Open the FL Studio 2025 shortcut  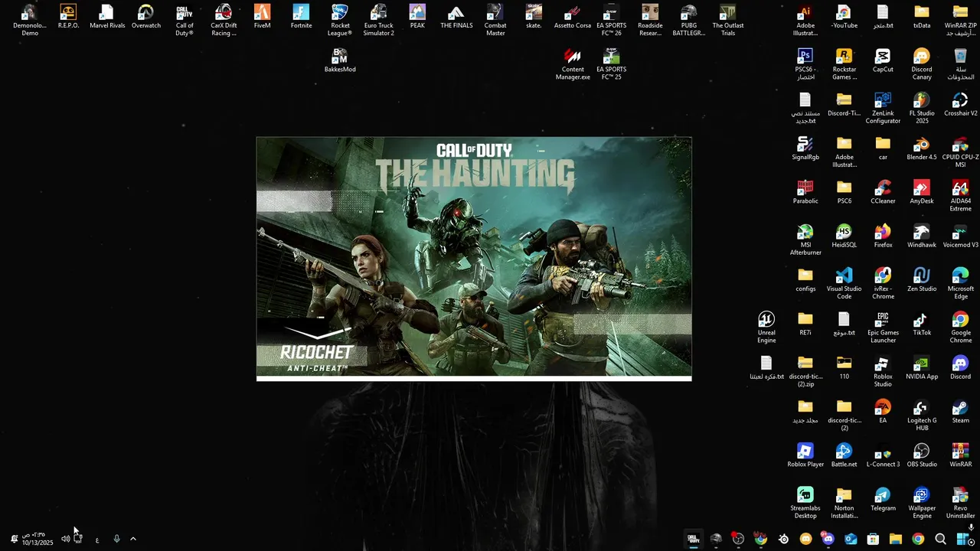pyautogui.click(x=922, y=108)
